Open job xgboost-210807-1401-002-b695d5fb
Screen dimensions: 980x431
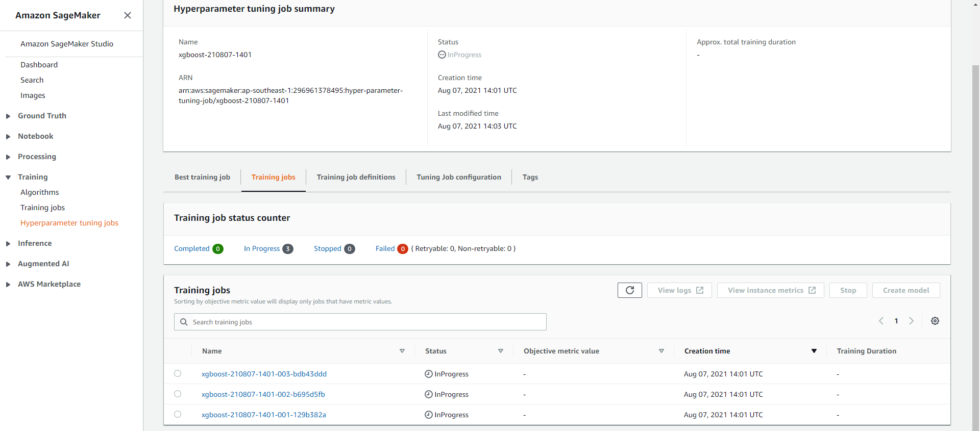263,394
